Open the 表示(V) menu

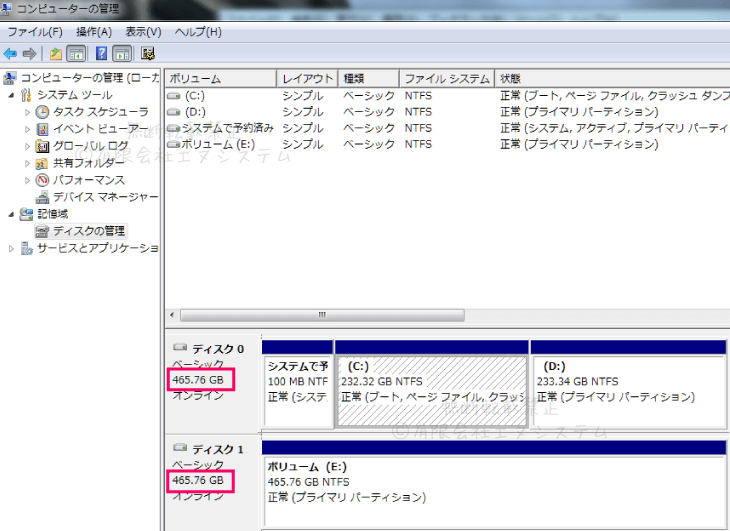(143, 32)
